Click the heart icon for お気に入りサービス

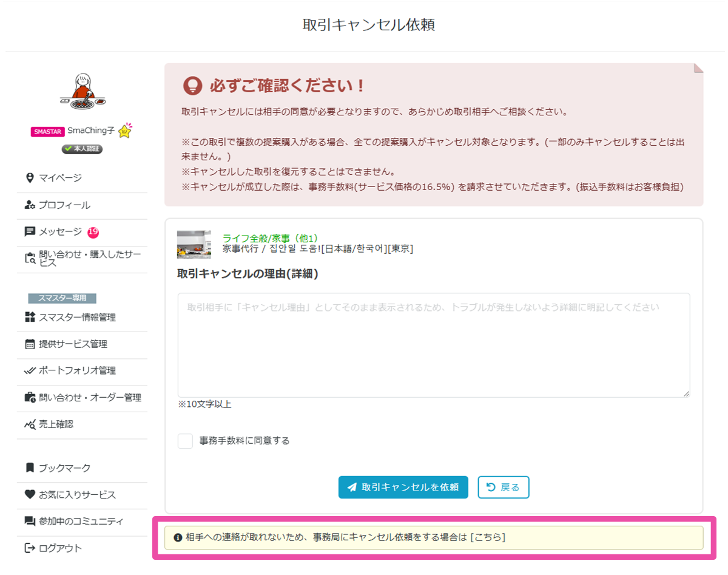[x=30, y=495]
